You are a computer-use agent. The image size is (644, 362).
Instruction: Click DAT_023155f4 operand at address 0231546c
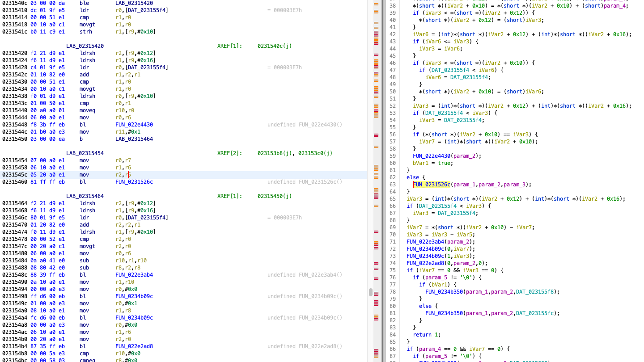click(147, 218)
